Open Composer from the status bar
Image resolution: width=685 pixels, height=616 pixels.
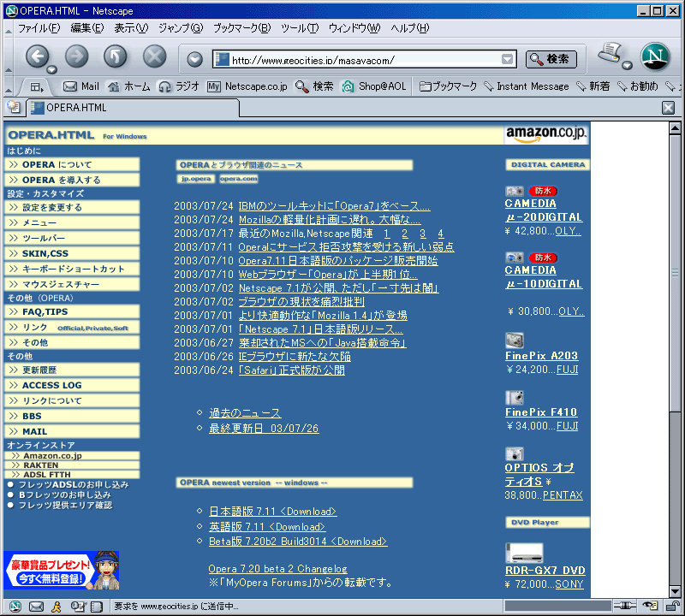pyautogui.click(x=78, y=606)
